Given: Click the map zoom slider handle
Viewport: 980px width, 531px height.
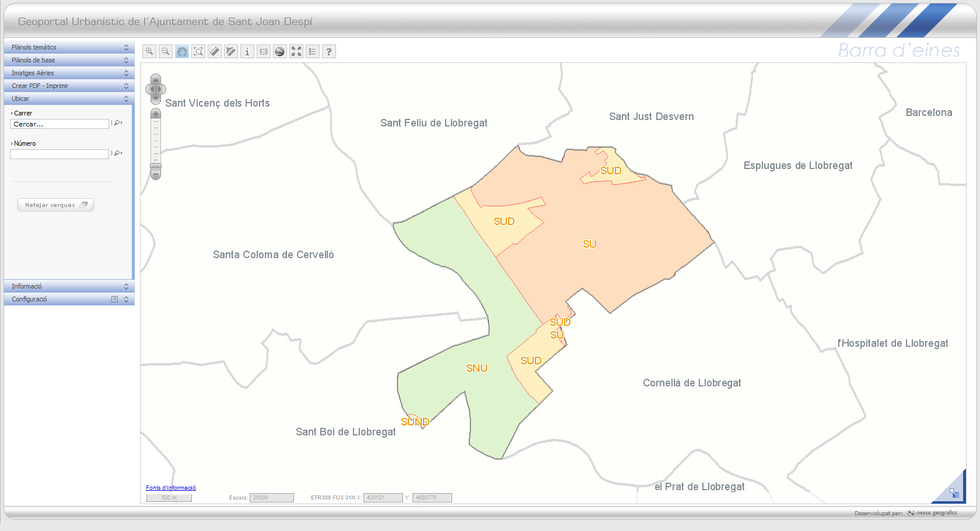Looking at the screenshot, I should 156,166.
